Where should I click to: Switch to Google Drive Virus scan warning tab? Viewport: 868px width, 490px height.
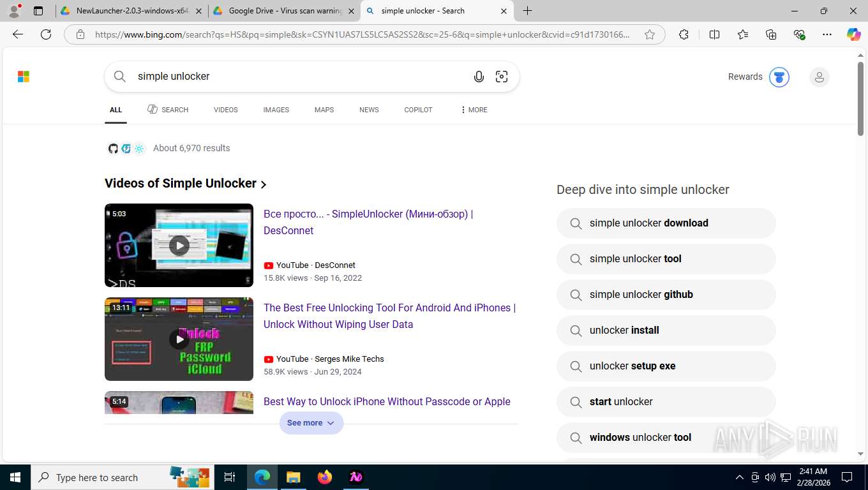click(x=283, y=11)
